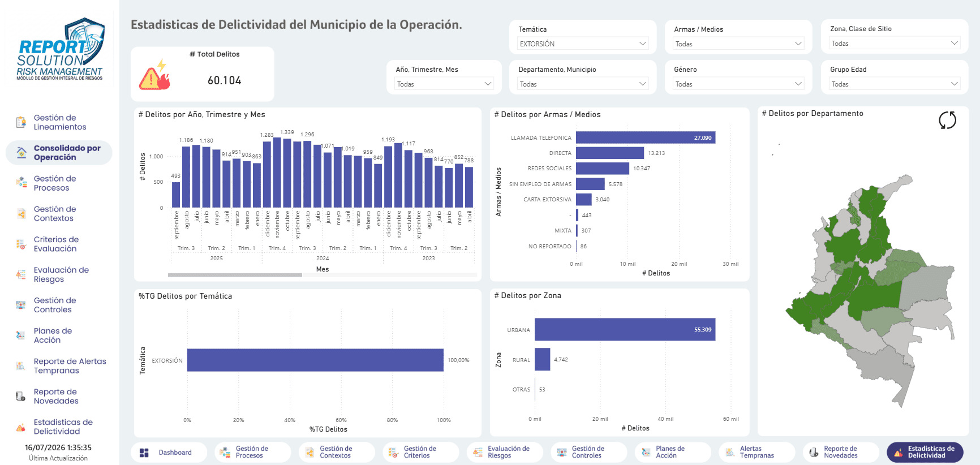Screen dimensions: 980x465
Task: Open the Temática dropdown showing EXTORSIÓN
Action: pos(583,44)
